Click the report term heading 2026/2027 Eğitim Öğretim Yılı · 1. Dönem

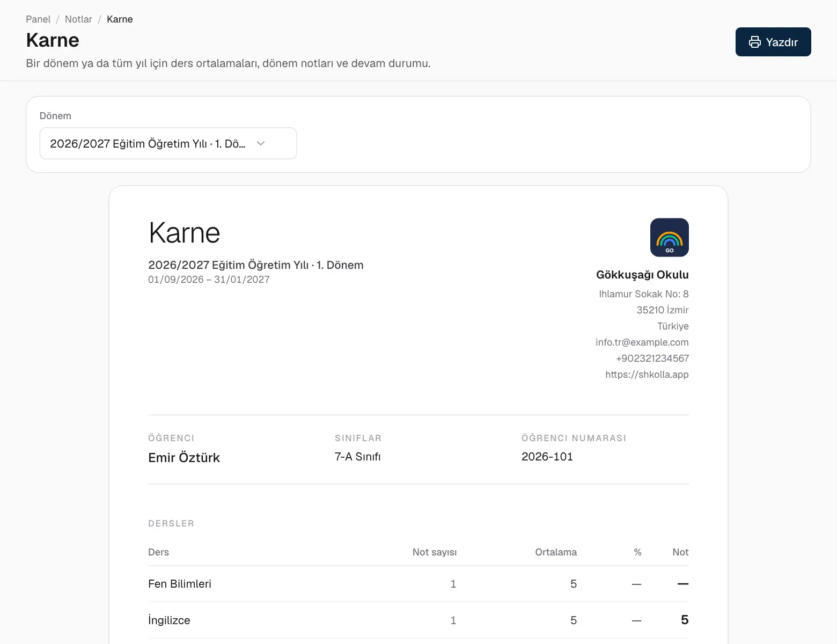(x=256, y=265)
